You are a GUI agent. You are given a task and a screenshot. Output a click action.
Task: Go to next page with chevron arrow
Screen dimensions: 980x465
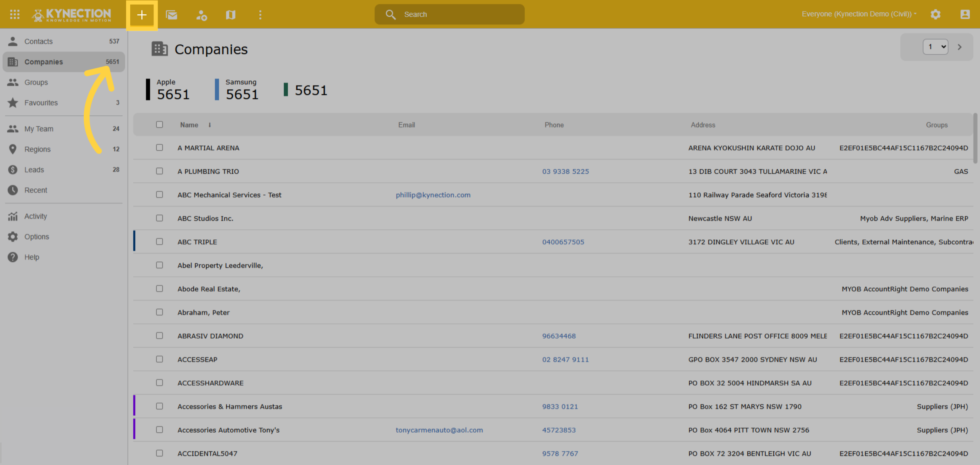(x=960, y=47)
